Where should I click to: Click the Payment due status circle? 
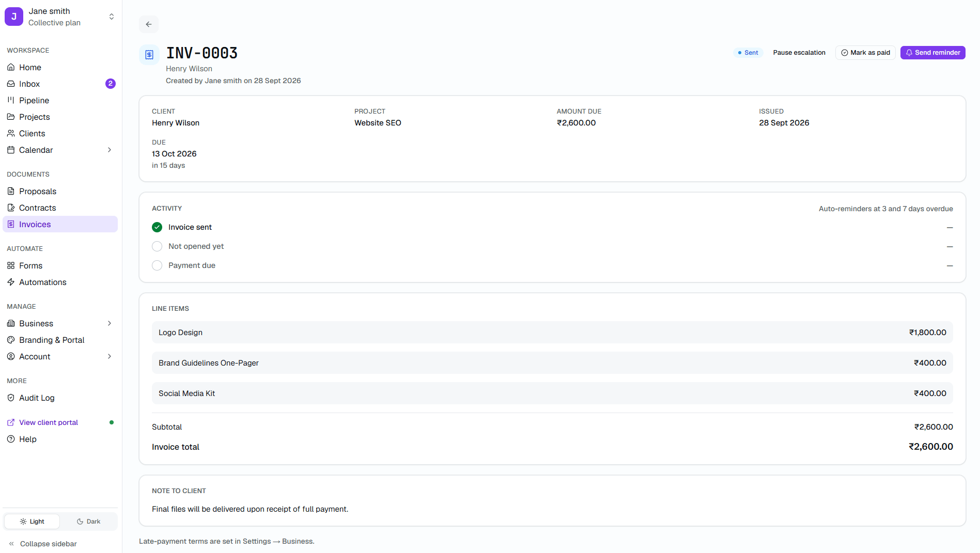pyautogui.click(x=157, y=265)
